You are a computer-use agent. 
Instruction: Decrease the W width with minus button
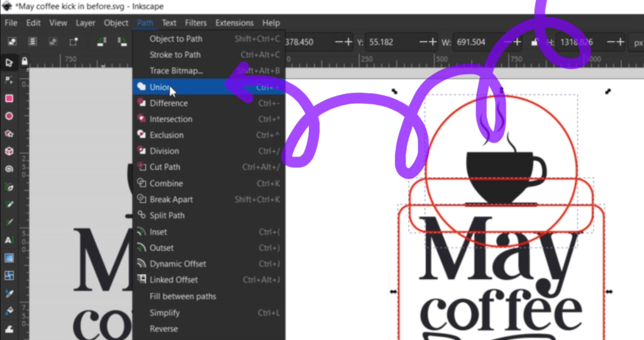[x=501, y=42]
